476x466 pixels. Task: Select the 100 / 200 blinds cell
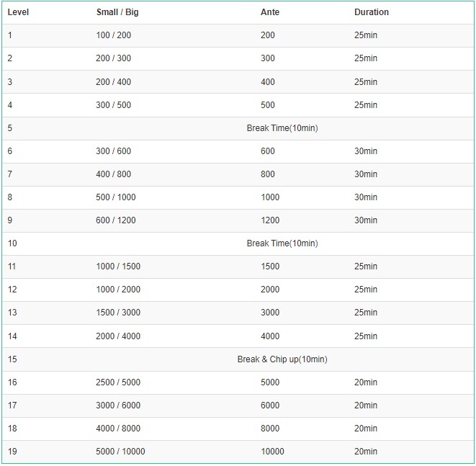(x=114, y=35)
